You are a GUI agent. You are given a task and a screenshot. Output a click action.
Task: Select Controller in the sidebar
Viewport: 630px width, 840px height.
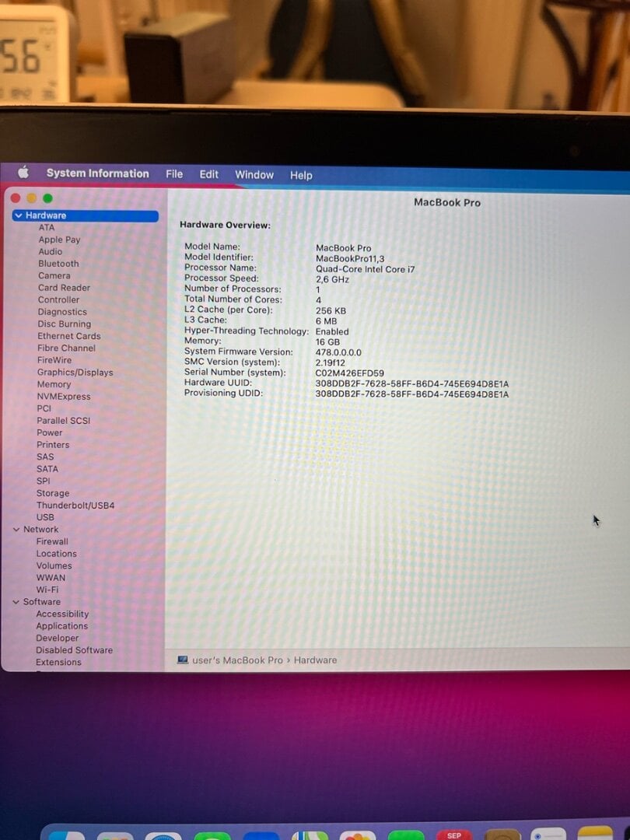pyautogui.click(x=58, y=299)
